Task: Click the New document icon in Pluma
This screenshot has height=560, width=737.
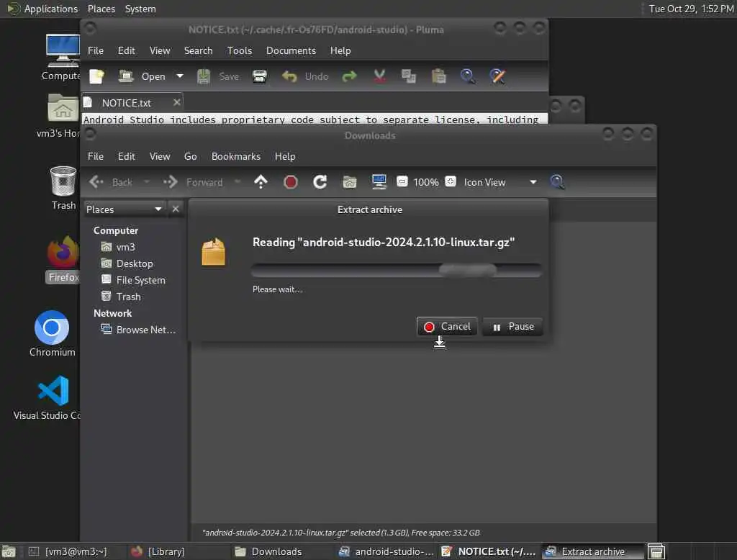Action: tap(97, 76)
